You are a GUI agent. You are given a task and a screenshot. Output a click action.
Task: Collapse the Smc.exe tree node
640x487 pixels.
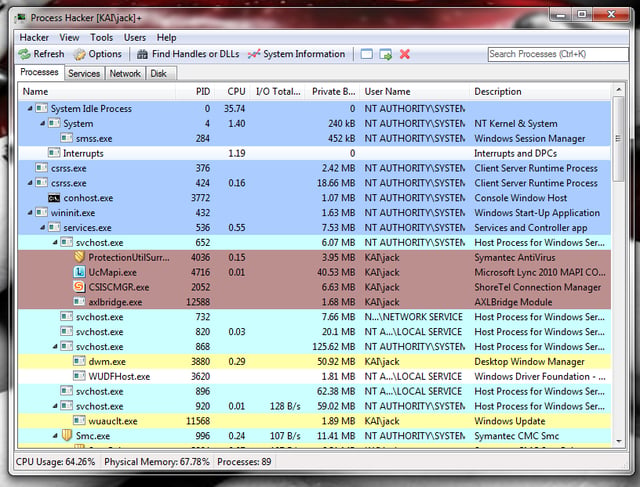55,436
